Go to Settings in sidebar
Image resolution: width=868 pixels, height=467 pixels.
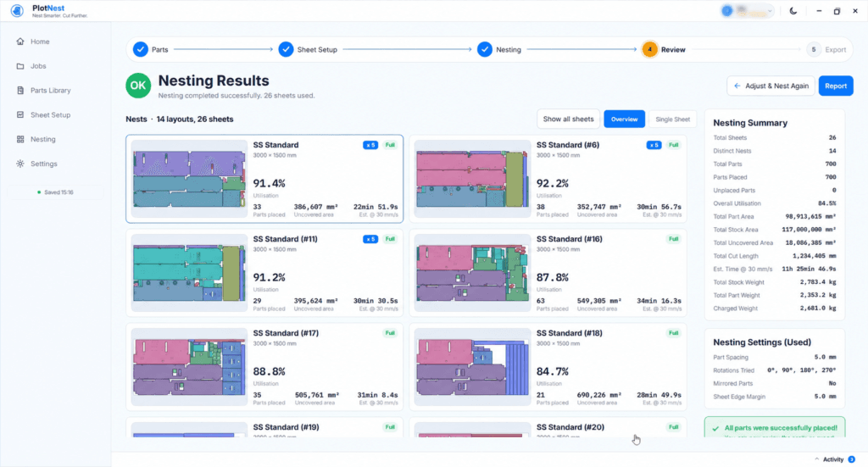pyautogui.click(x=44, y=164)
